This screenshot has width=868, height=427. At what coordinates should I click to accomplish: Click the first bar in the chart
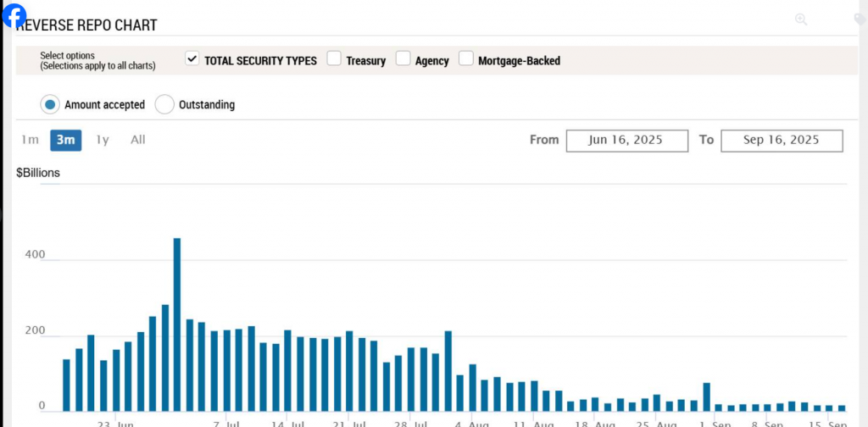point(67,386)
